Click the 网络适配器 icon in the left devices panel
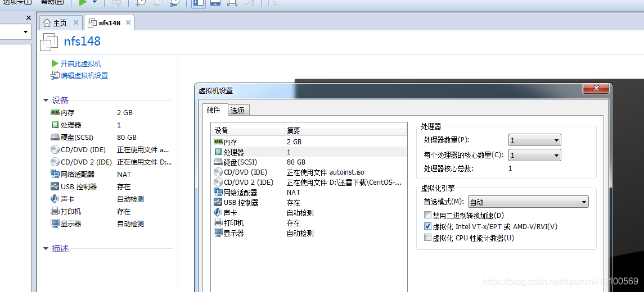Viewport: 644px width, 292px height. [55, 174]
